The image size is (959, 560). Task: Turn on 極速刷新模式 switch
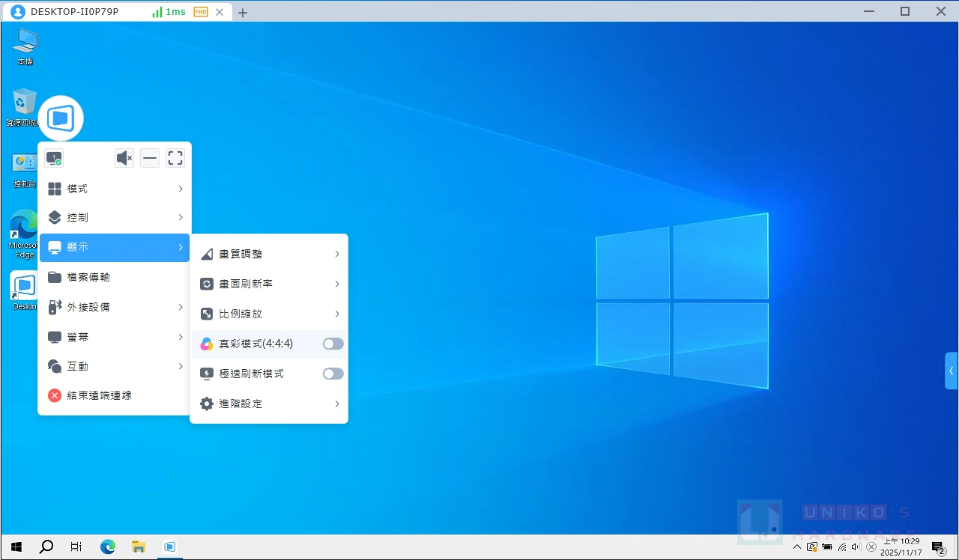[332, 374]
